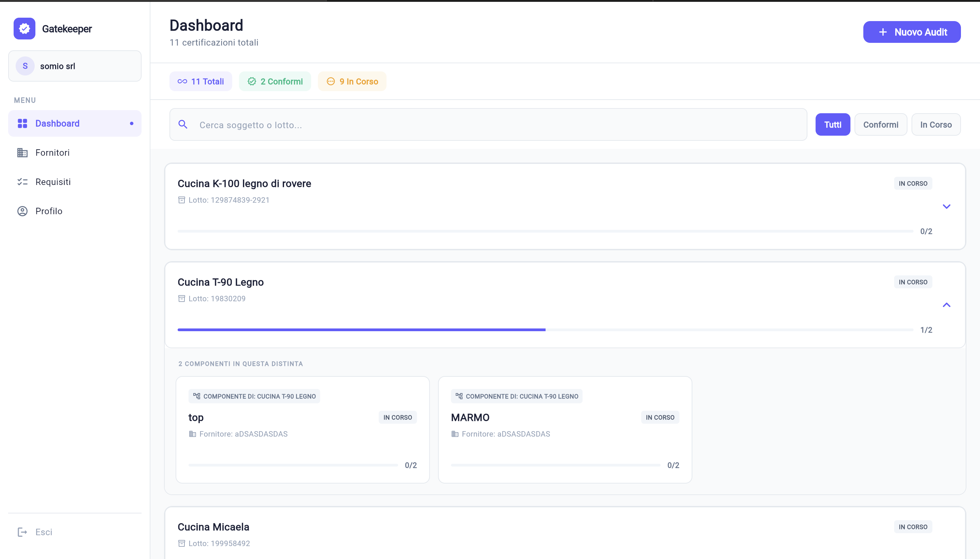Focus the 'Cerca soggetto o lotto' search field
The image size is (980, 559).
click(488, 124)
